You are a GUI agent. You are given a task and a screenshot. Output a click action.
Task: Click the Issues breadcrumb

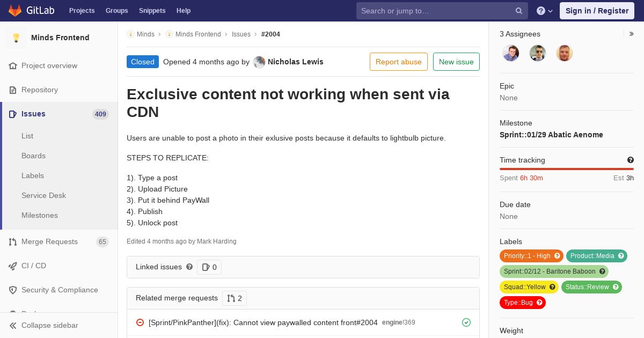(x=241, y=34)
